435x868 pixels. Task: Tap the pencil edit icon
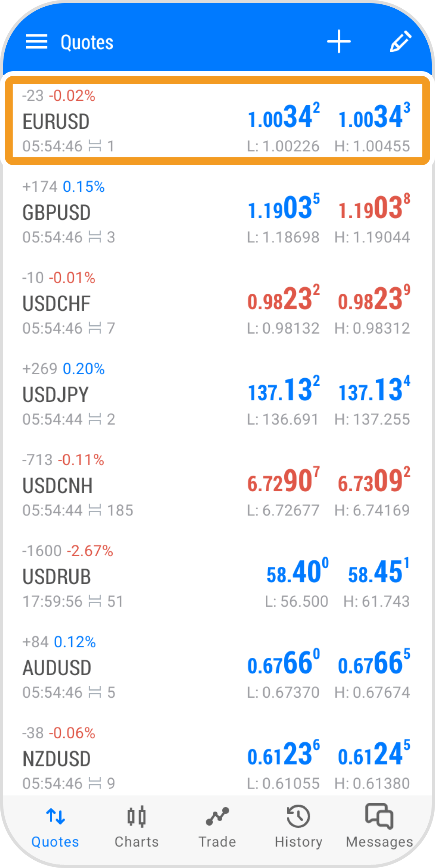pos(400,42)
